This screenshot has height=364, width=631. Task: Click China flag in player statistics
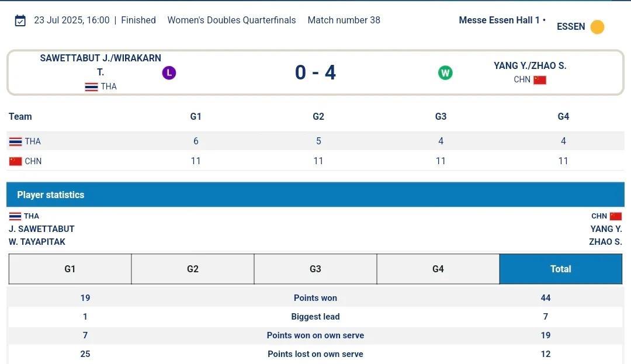[x=616, y=216]
